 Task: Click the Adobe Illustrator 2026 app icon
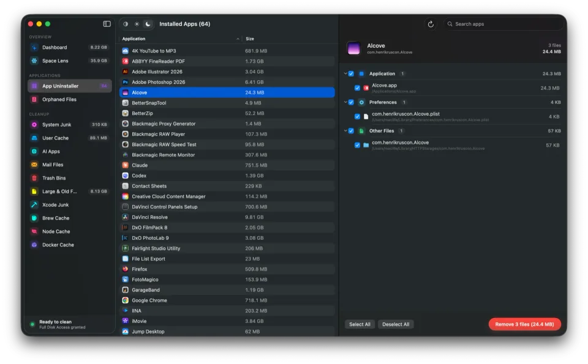point(125,72)
